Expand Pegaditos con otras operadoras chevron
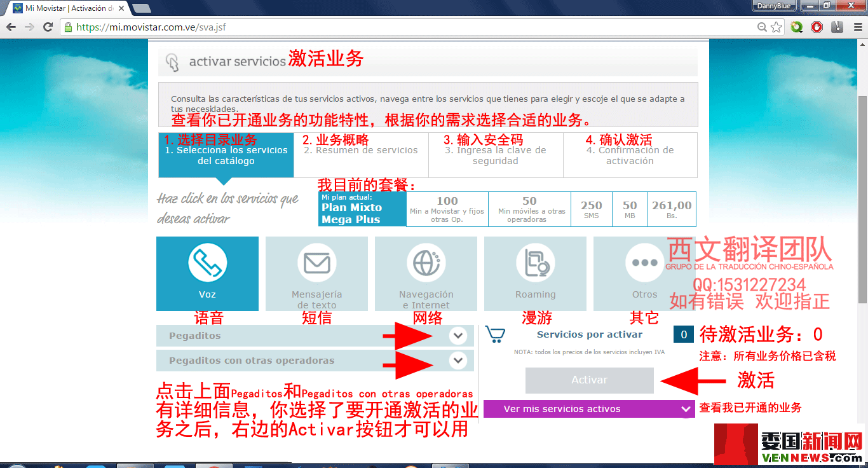The height and width of the screenshot is (468, 868). click(458, 361)
